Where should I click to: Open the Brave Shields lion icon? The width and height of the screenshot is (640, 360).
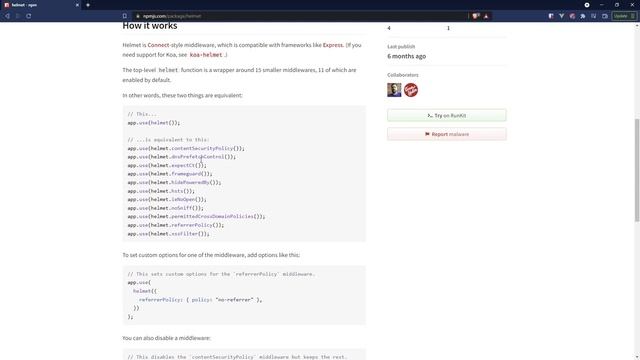click(x=476, y=16)
